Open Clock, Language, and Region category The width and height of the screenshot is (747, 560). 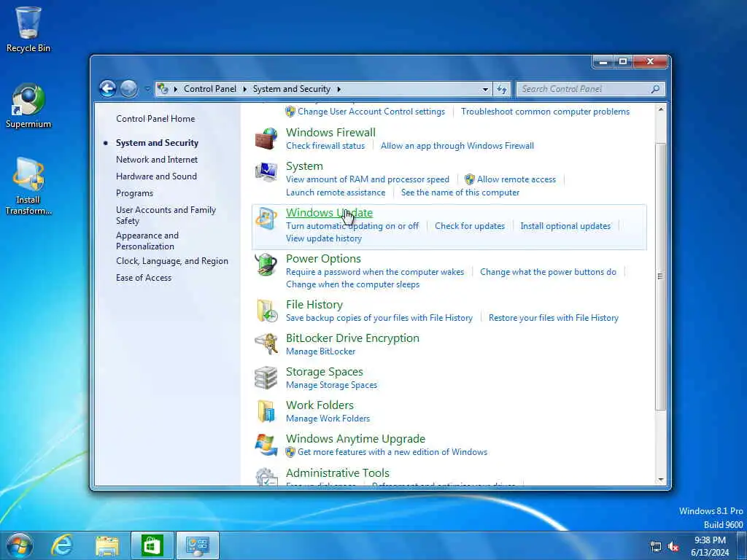[172, 261]
